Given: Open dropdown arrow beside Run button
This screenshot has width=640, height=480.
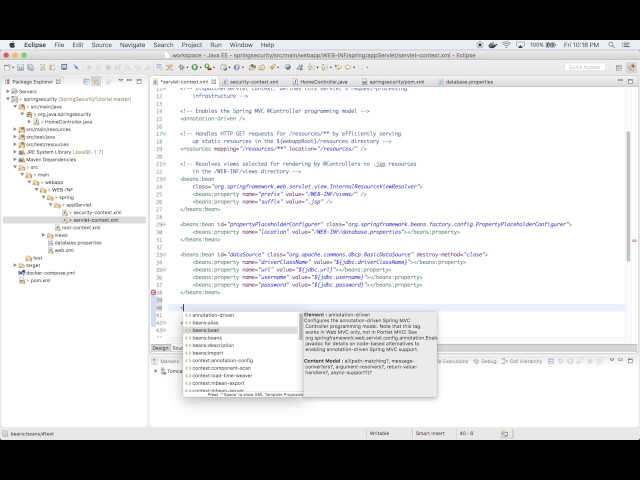Looking at the screenshot, I should [200, 68].
